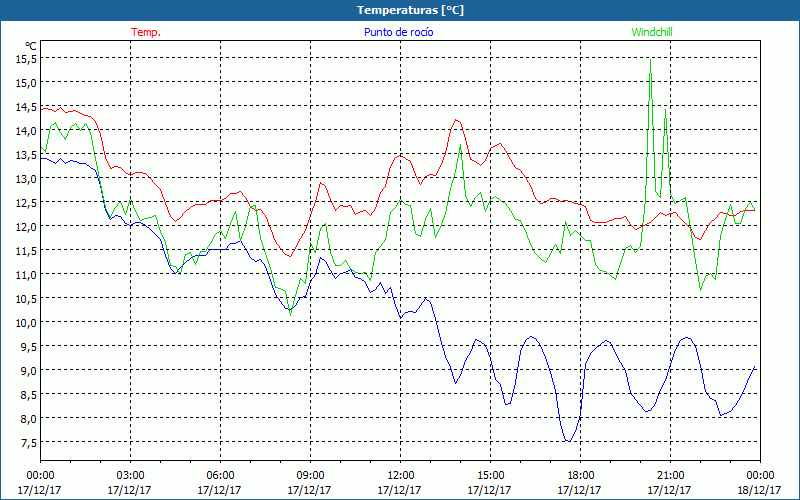Click the 06:00 time axis label
The width and height of the screenshot is (800, 500).
220,476
